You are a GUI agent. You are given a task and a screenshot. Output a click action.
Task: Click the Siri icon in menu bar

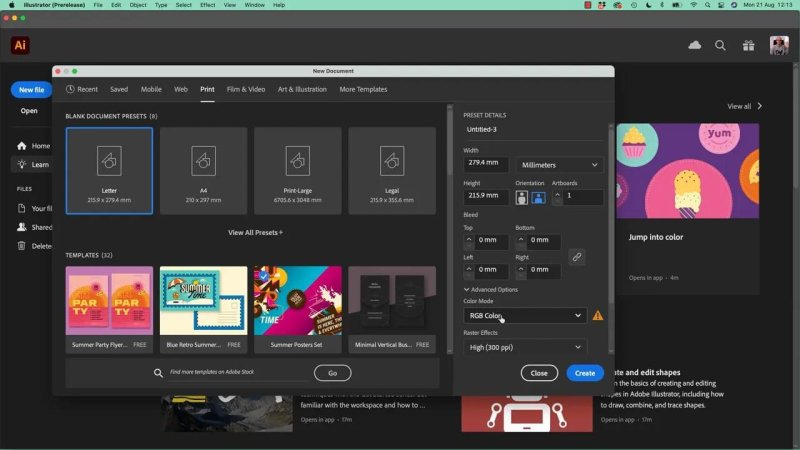(x=734, y=5)
